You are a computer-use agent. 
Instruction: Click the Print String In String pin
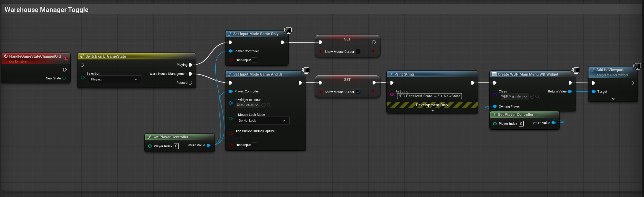pos(392,94)
